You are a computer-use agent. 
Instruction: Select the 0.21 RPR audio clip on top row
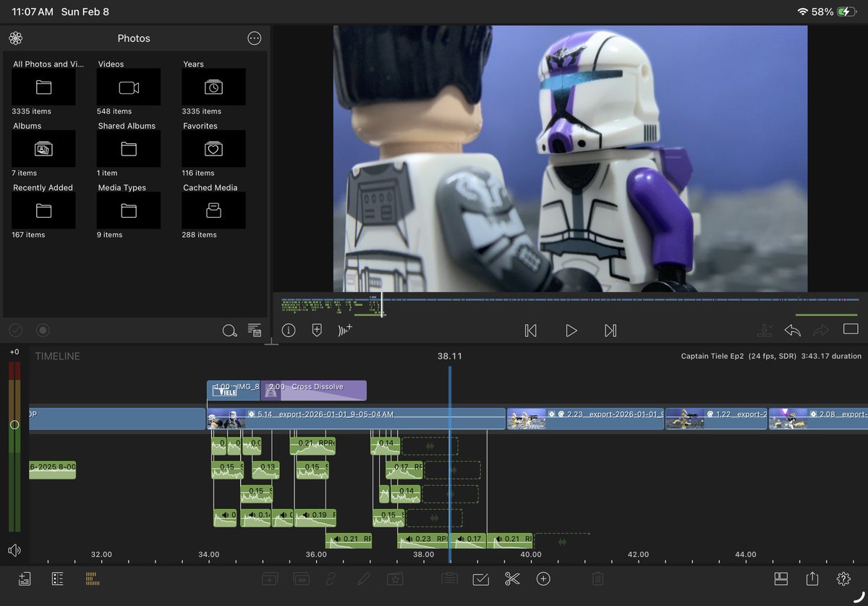312,446
